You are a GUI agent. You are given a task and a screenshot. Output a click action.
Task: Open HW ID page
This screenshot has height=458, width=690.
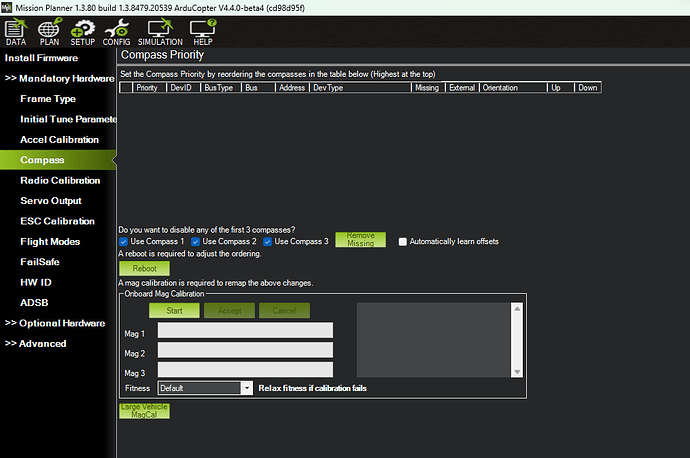tap(36, 282)
